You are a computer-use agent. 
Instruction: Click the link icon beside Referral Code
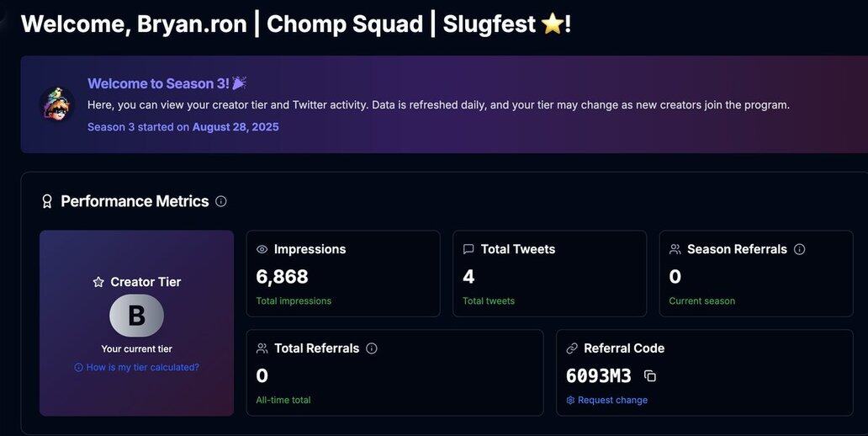pyautogui.click(x=572, y=348)
